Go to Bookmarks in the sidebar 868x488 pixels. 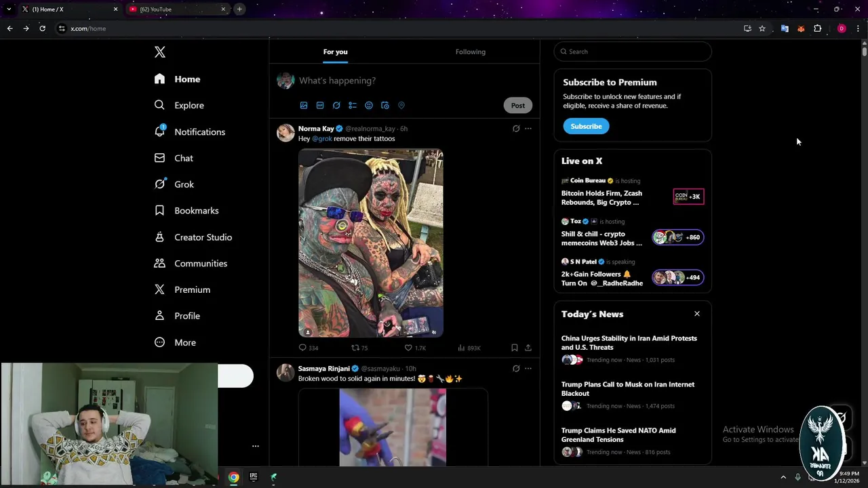tap(186, 211)
